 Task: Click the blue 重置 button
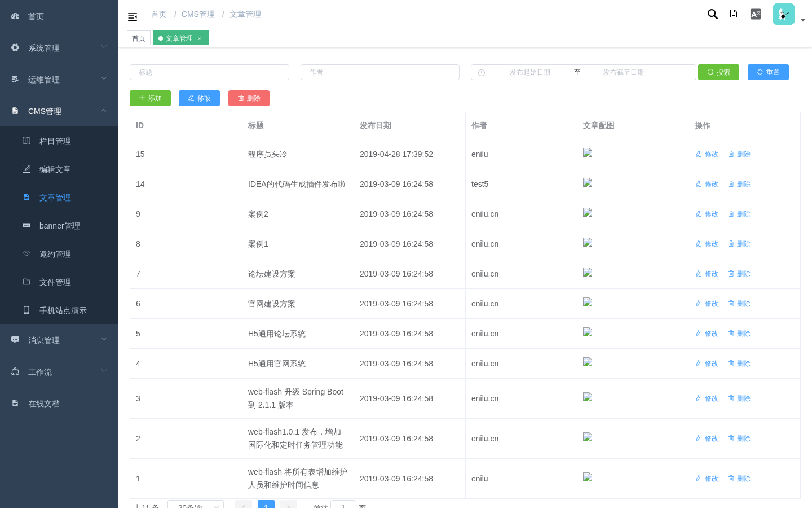(x=768, y=72)
